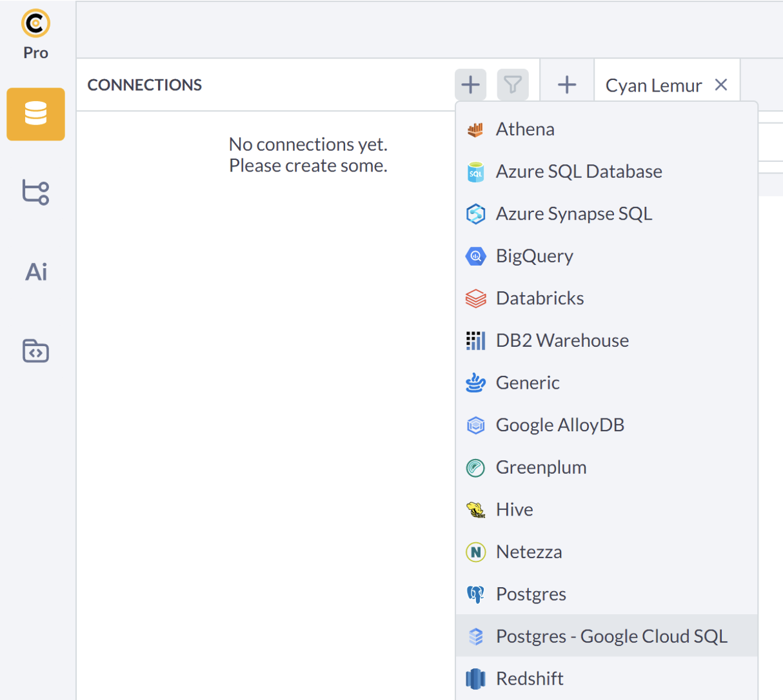This screenshot has height=700, width=783.
Task: Switch to the Cyan Lemur tab
Action: click(653, 85)
